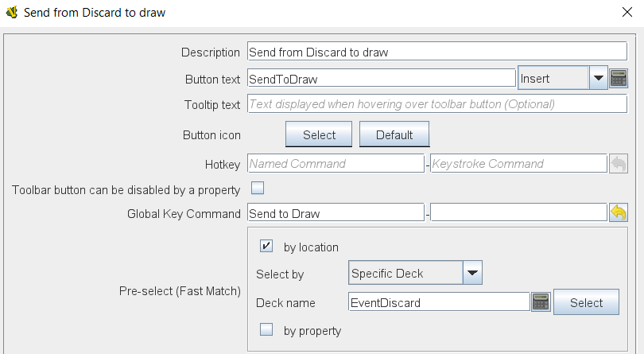
Task: Click the Default button icon button
Action: pos(394,134)
